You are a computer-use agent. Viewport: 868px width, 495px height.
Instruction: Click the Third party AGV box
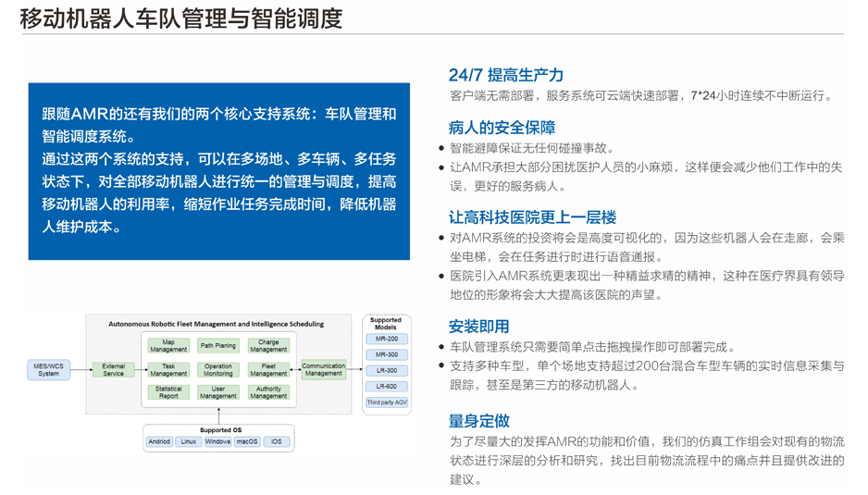(387, 402)
